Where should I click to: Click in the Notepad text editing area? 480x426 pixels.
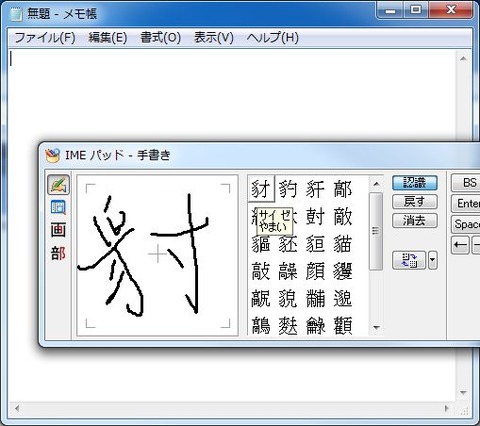point(232,226)
